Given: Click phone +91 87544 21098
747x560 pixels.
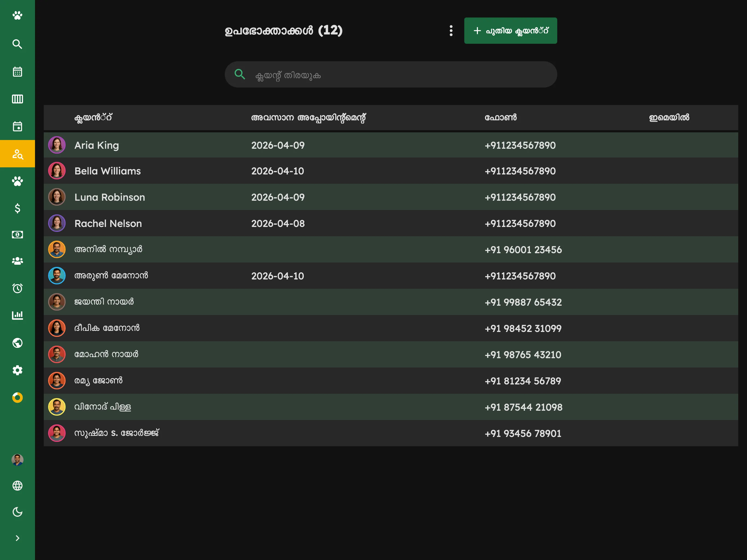Looking at the screenshot, I should (x=523, y=407).
